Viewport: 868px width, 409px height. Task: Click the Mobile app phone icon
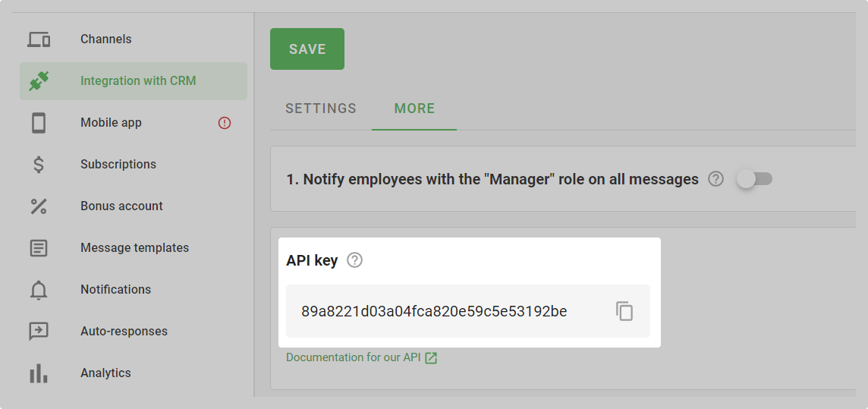tap(39, 123)
